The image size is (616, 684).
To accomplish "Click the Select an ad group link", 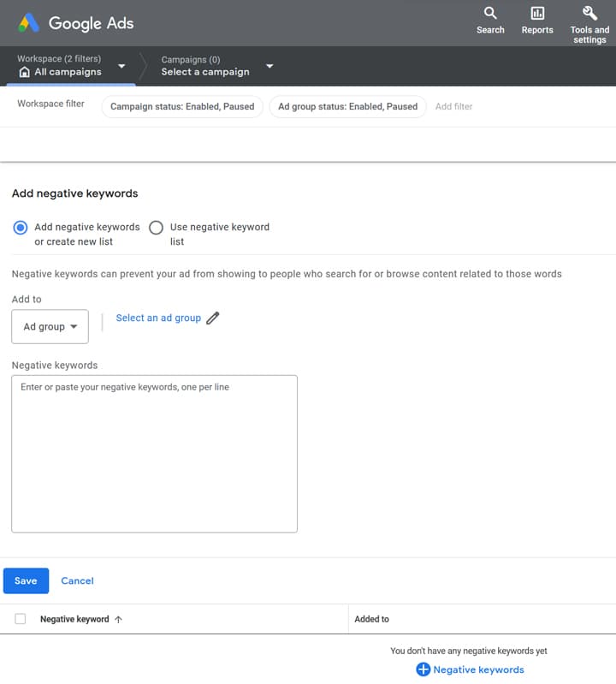I will [x=158, y=318].
